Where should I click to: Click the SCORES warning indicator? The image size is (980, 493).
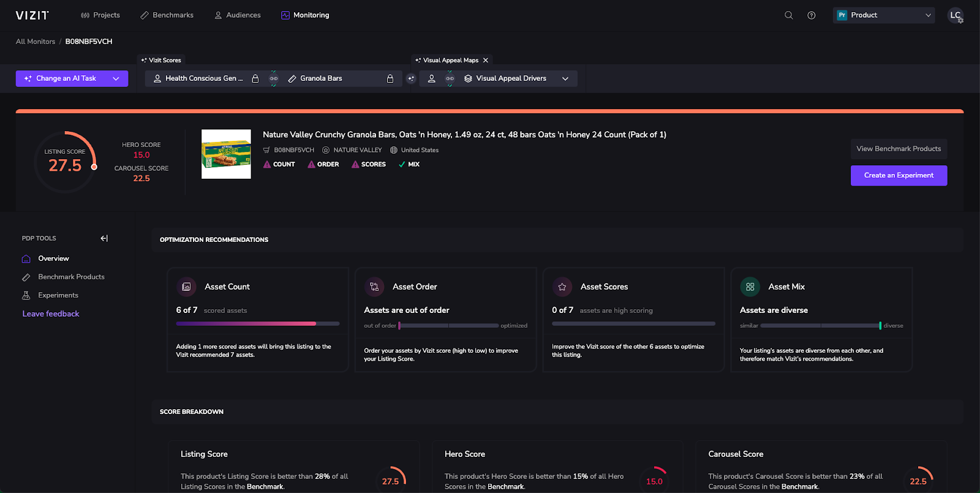click(x=368, y=164)
